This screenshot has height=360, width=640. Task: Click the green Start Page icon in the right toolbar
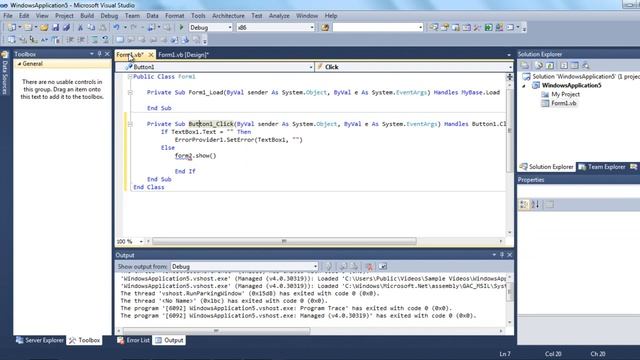coord(488,27)
